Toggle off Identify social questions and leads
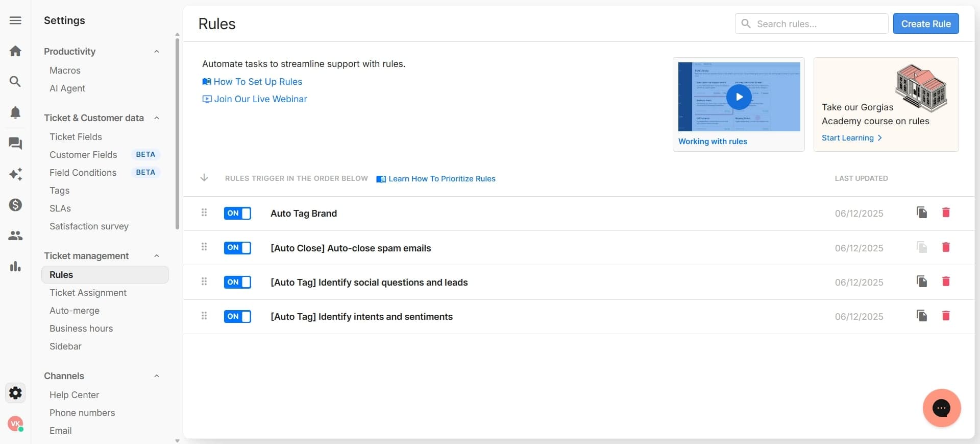 pyautogui.click(x=237, y=282)
